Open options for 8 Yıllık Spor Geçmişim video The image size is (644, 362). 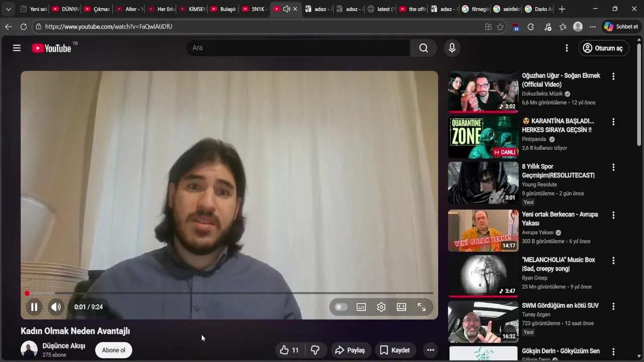point(613,167)
